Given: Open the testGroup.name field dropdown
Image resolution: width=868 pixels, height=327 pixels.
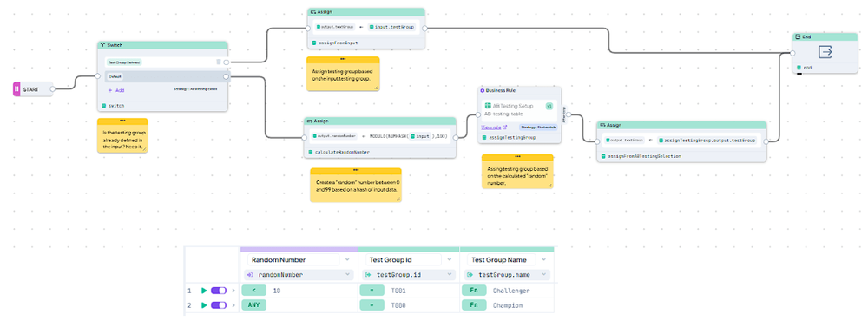Looking at the screenshot, I should tap(545, 274).
